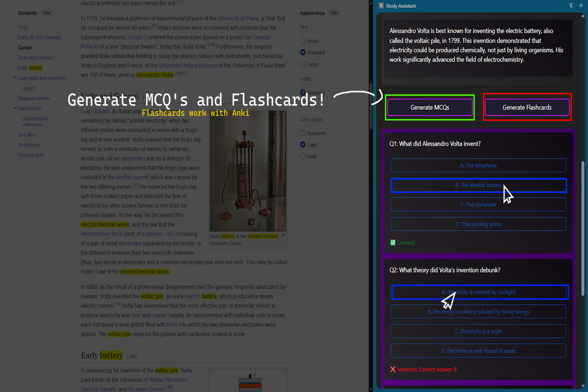
Task: Open the William Nicholson link
Action: coord(169,380)
